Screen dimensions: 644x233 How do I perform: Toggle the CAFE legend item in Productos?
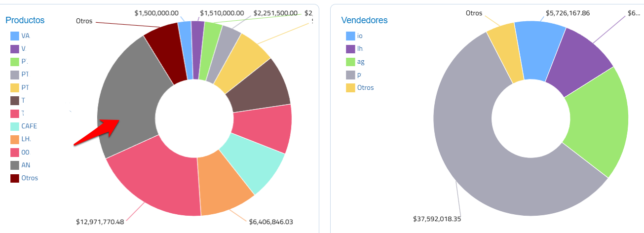pos(29,126)
